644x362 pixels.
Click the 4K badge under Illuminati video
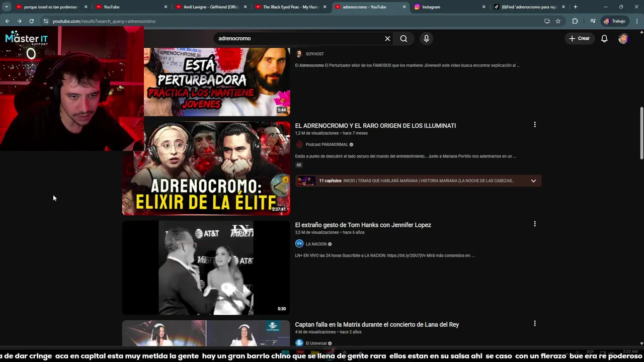pos(299,165)
